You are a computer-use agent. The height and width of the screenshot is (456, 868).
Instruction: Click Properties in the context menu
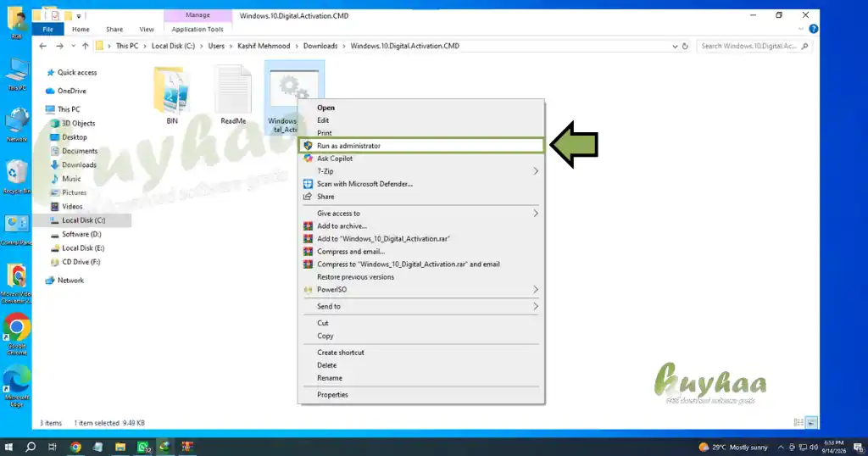point(420,395)
